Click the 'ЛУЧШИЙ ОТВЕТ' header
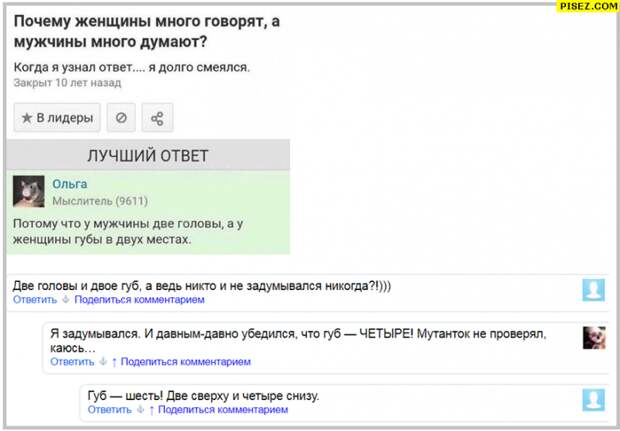Screen dimensions: 620x431 tap(148, 155)
